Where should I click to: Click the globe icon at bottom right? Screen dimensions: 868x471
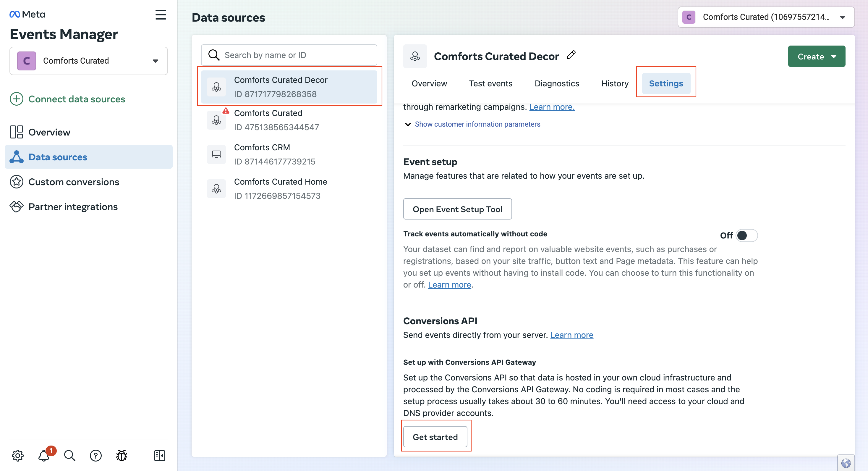846,463
